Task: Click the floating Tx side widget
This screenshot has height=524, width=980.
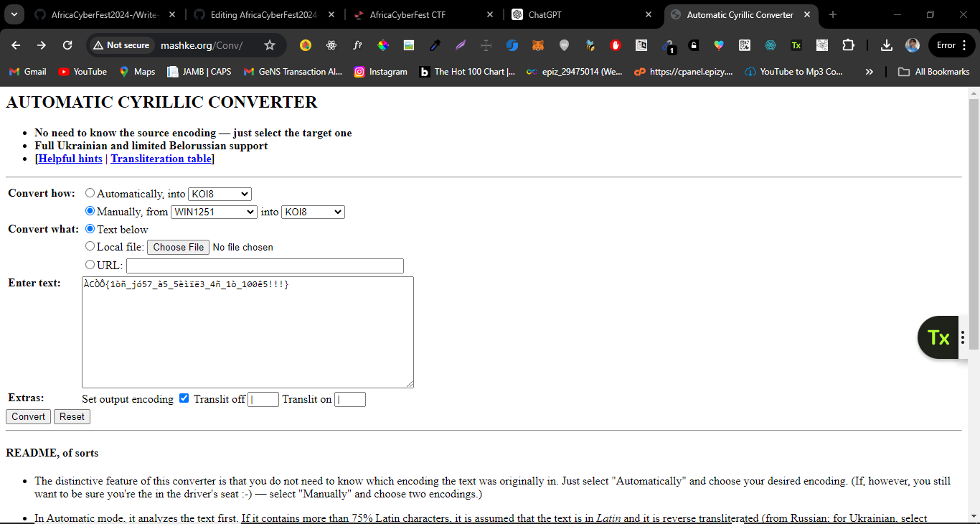Action: point(939,337)
